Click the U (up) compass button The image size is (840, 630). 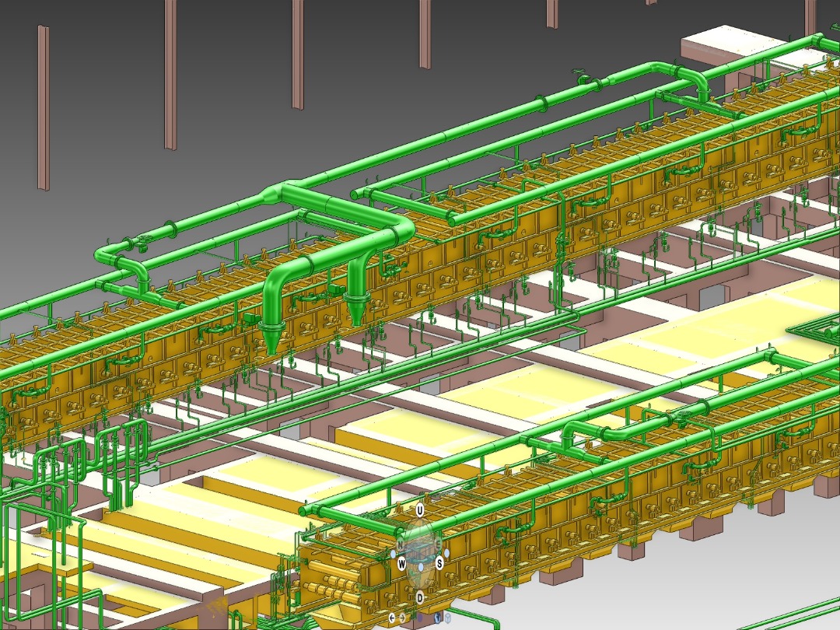click(x=420, y=510)
